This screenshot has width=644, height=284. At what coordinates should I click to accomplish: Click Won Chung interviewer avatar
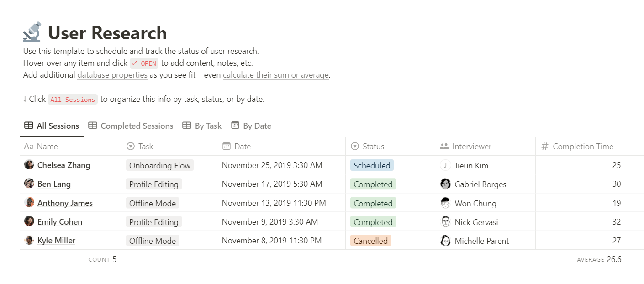click(x=445, y=203)
